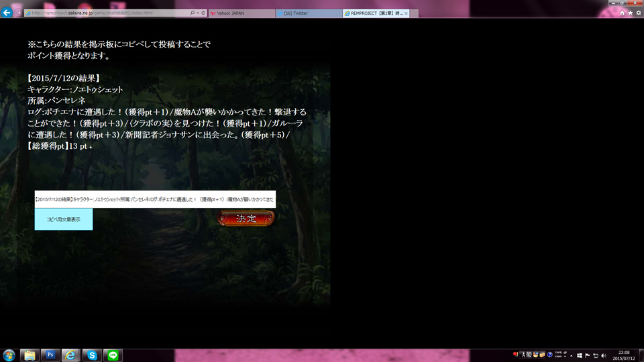This screenshot has height=362, width=644.
Task: Open the volume speaker icon
Action: tap(604, 355)
